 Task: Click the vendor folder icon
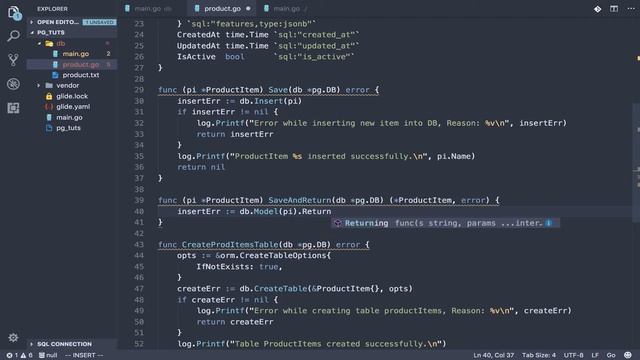click(49, 86)
